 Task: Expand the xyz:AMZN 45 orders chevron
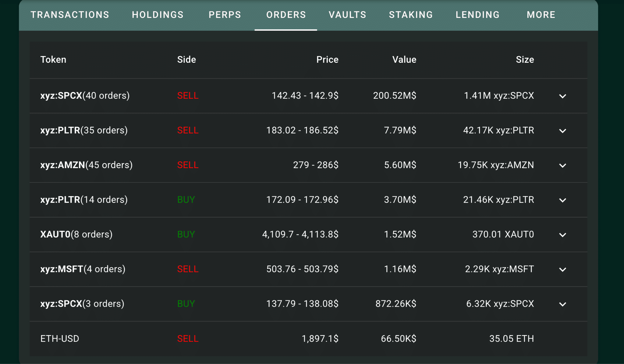pyautogui.click(x=562, y=165)
